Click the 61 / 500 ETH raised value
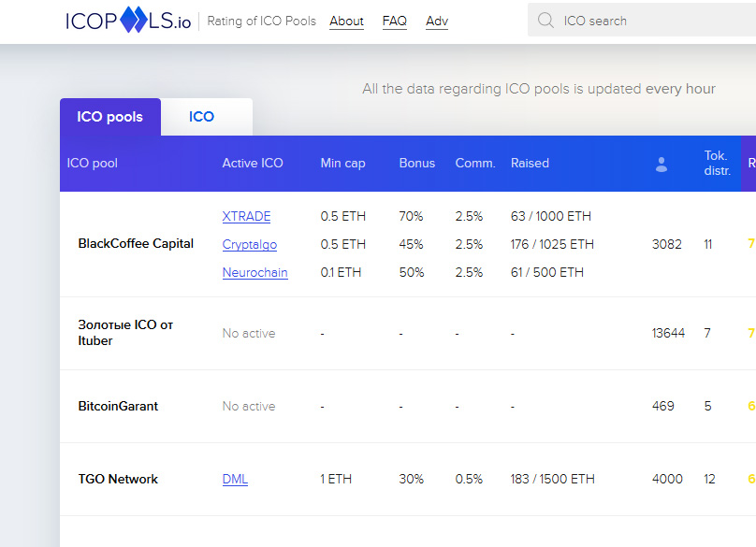This screenshot has width=756, height=547. point(547,272)
